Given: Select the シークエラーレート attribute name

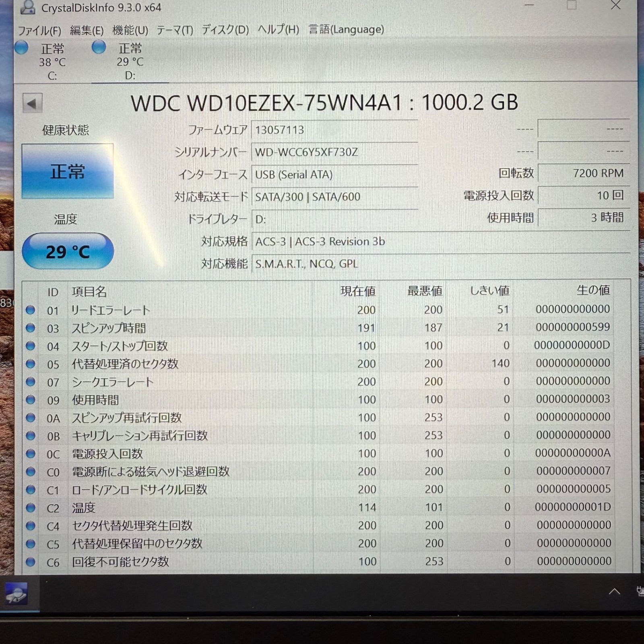Looking at the screenshot, I should click(112, 382).
